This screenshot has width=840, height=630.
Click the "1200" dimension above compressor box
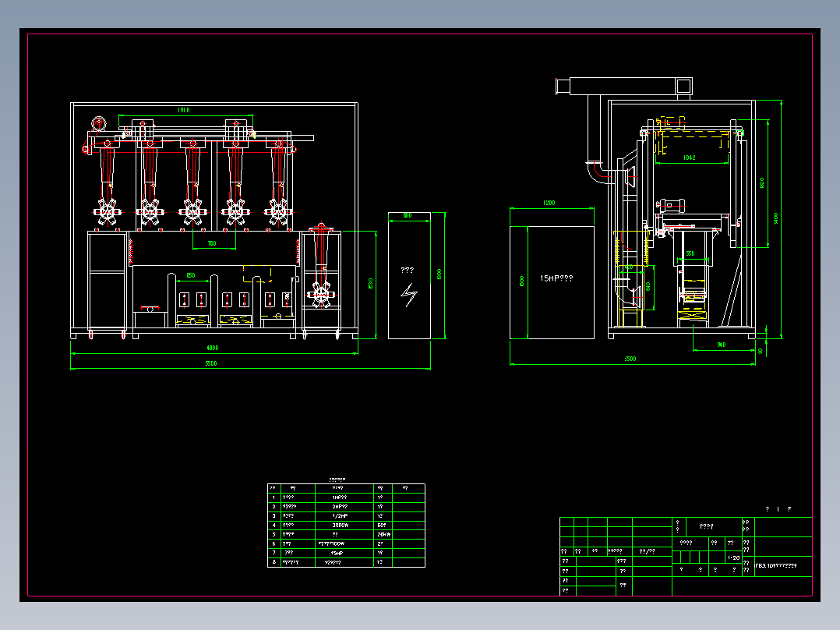tap(549, 204)
